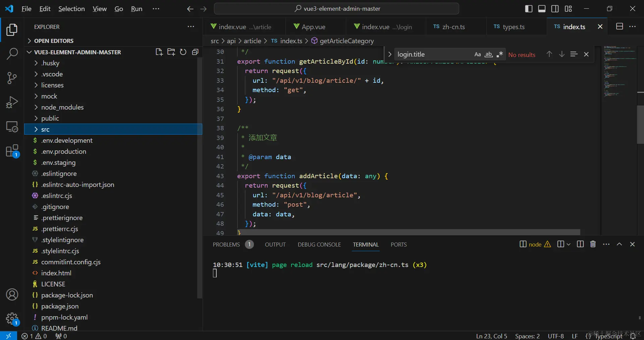Open the Manage gear icon
This screenshot has width=644, height=340.
coord(12,319)
